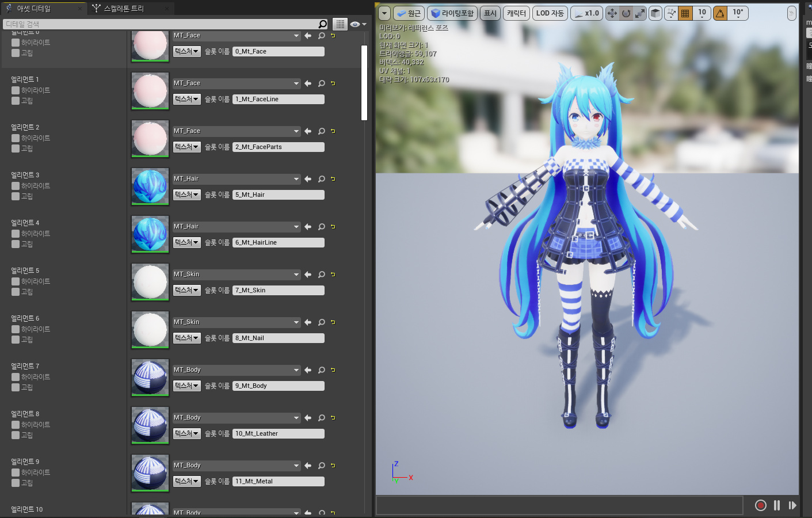Viewport: 812px width, 518px height.
Task: Reset 5_Mt_Hair material to default
Action: click(x=333, y=179)
